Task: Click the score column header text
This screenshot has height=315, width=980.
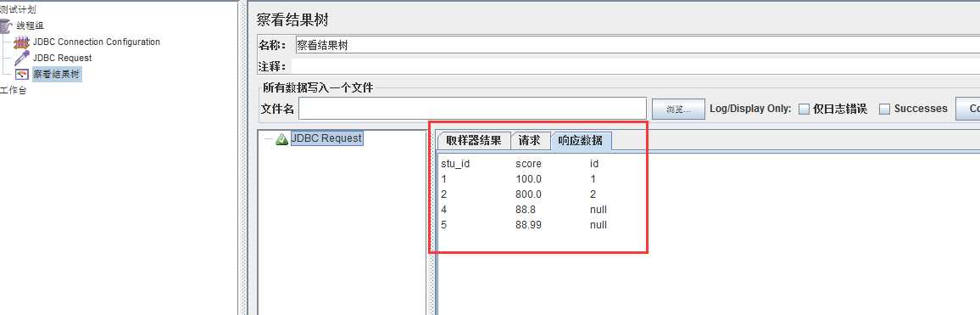Action: (528, 164)
